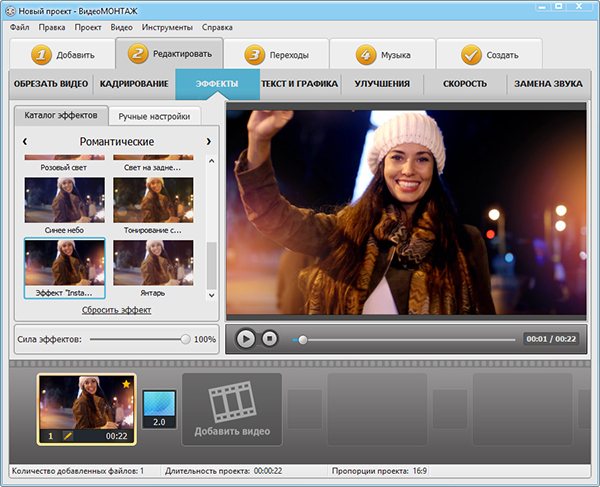Click the 00:01 / 00:22 time display
The height and width of the screenshot is (487, 600).
point(551,339)
